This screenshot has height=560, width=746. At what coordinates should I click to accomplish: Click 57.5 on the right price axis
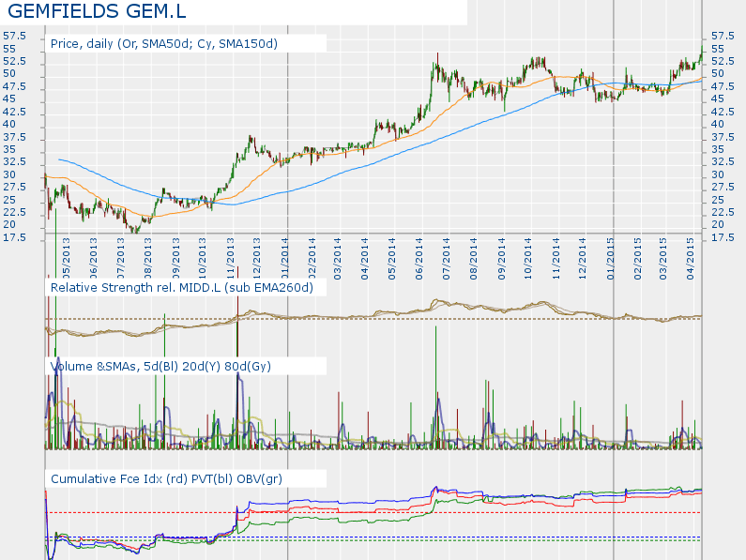coord(723,37)
